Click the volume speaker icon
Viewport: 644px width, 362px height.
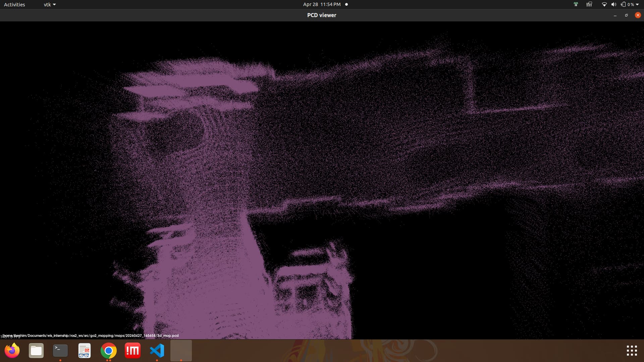(613, 4)
